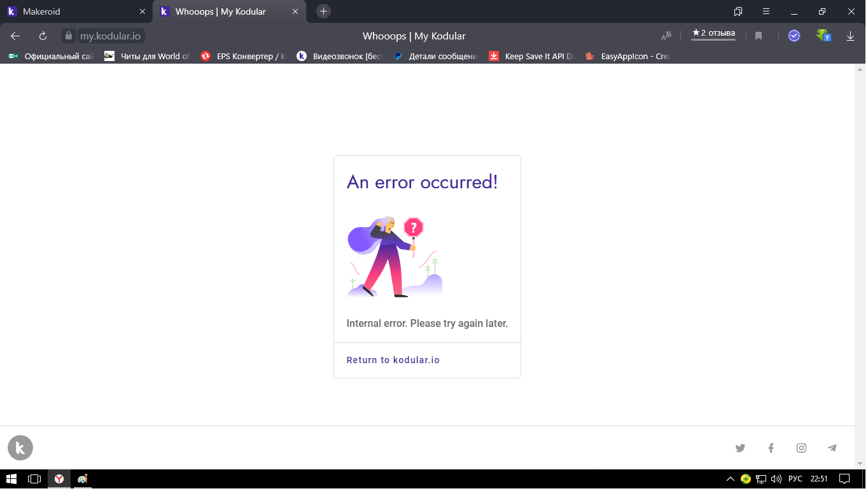The height and width of the screenshot is (491, 868).
Task: Bookmark this page via bookmark icon
Action: click(759, 36)
